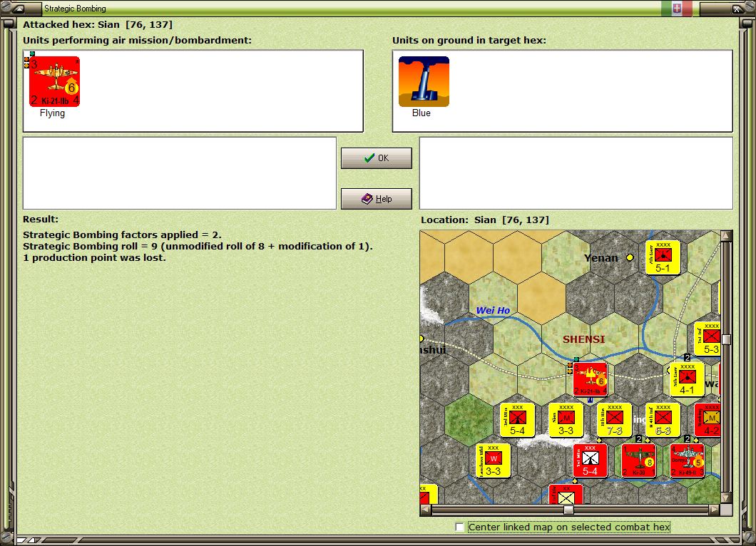
Task: Select the yellow 5-4 mountain corps unit
Action: point(517,421)
